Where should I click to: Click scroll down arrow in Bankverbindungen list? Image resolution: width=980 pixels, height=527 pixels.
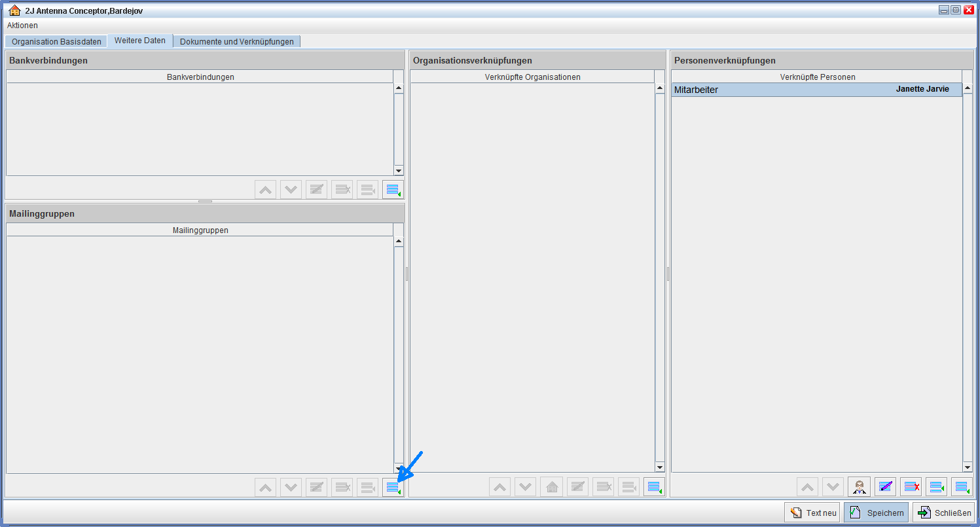pyautogui.click(x=399, y=170)
